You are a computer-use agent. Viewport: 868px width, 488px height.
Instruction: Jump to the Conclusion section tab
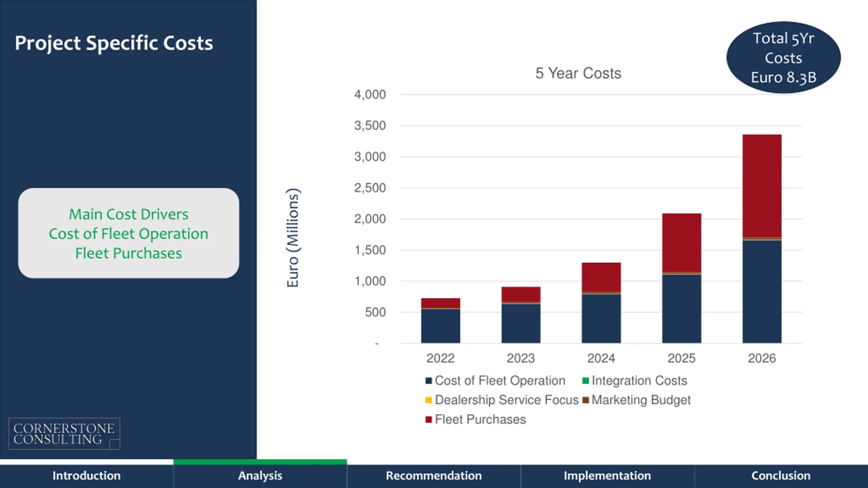point(781,476)
